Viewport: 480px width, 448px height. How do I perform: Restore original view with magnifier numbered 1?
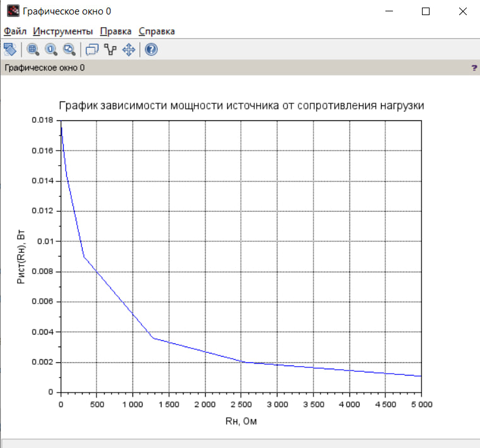[x=51, y=50]
